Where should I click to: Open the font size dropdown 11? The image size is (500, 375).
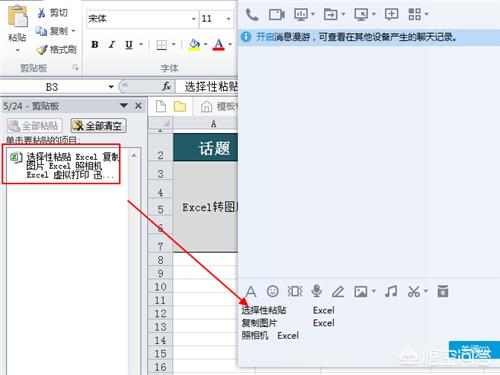point(228,19)
